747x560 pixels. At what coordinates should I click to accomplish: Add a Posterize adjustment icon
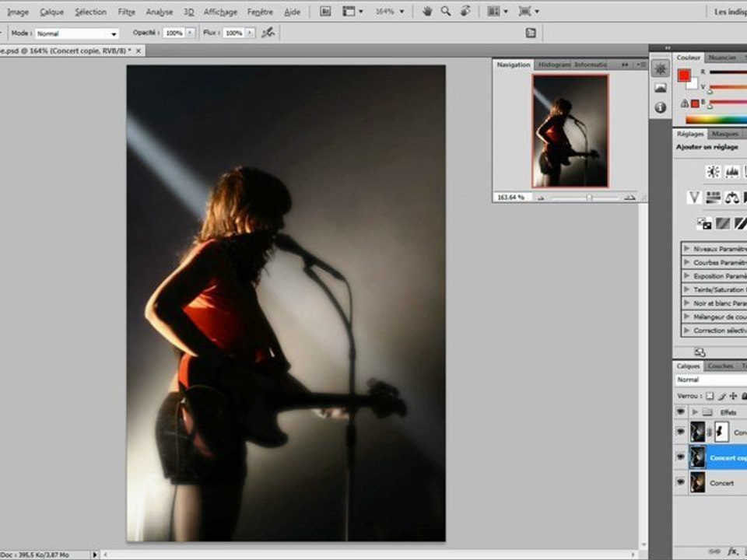pyautogui.click(x=723, y=223)
